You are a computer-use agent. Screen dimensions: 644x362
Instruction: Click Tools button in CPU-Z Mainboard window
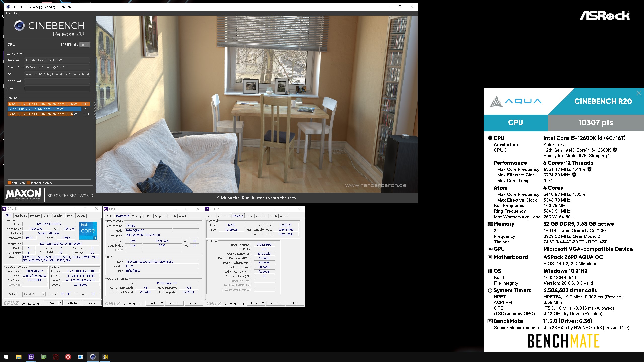coord(153,303)
